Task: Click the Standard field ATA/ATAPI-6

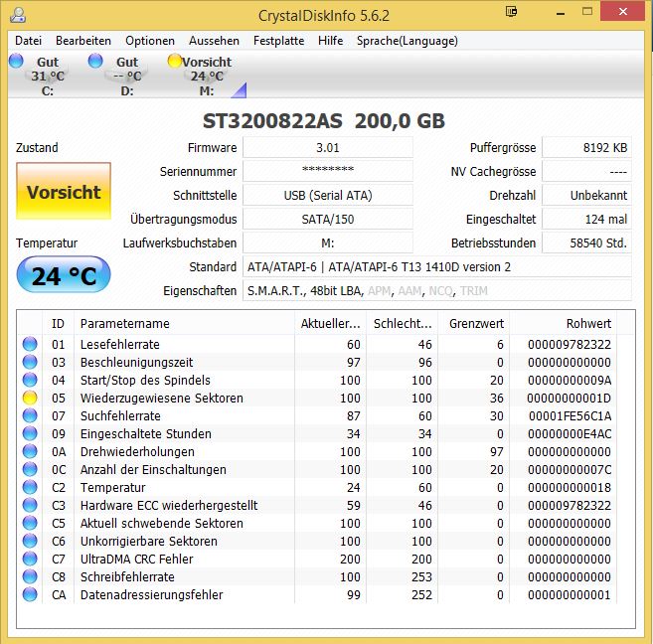Action: [437, 266]
